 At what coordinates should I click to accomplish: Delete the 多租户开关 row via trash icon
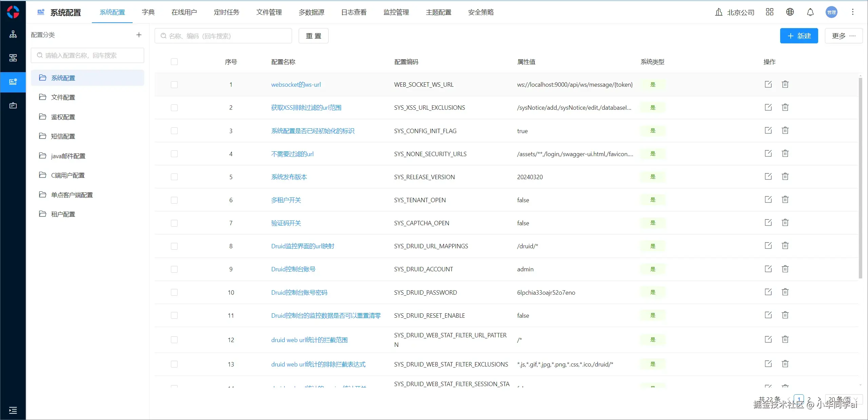click(x=785, y=199)
